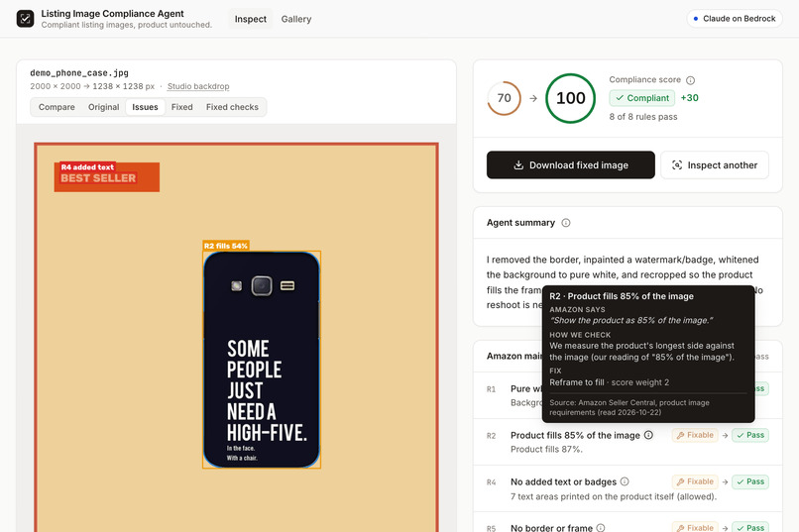Click the Fixable badge in the R2 row
This screenshot has width=799, height=532.
click(x=695, y=435)
